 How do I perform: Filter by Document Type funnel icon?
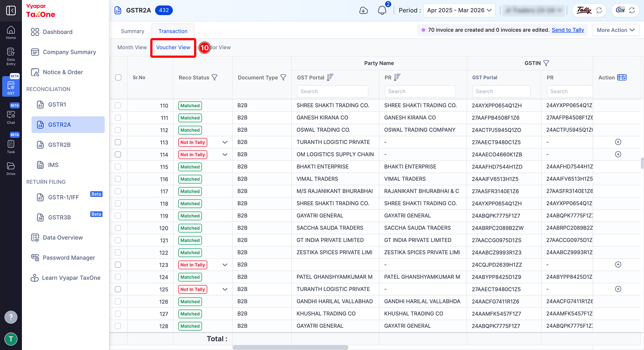pyautogui.click(x=283, y=77)
